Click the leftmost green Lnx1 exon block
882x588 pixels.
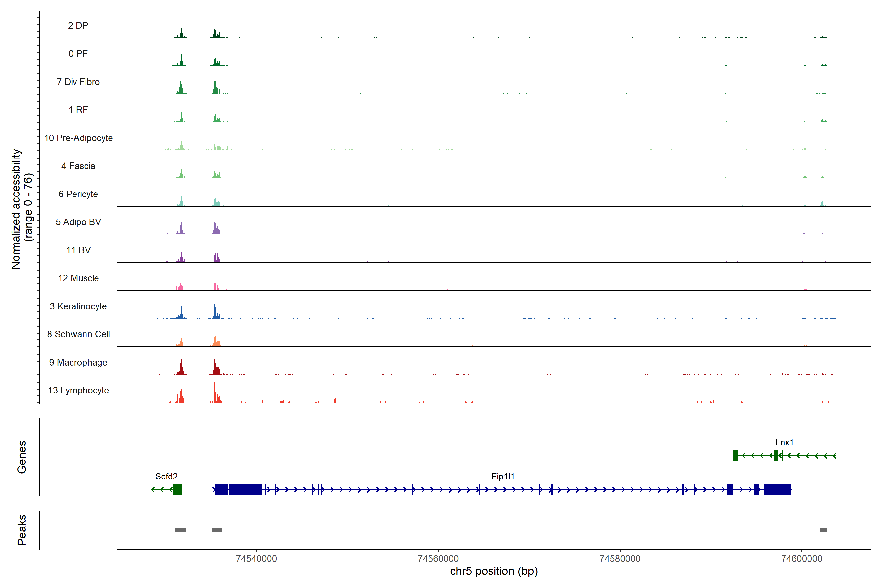(x=735, y=456)
